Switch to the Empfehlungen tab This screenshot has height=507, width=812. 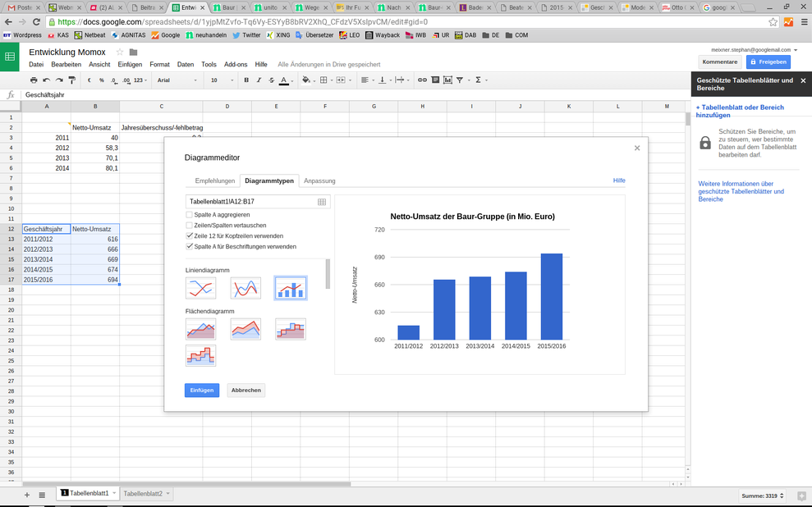215,180
